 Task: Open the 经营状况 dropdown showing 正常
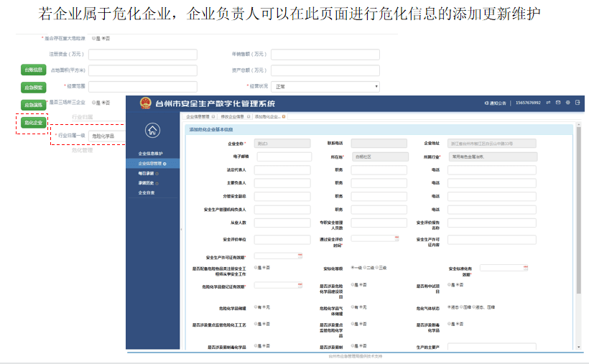(x=325, y=87)
